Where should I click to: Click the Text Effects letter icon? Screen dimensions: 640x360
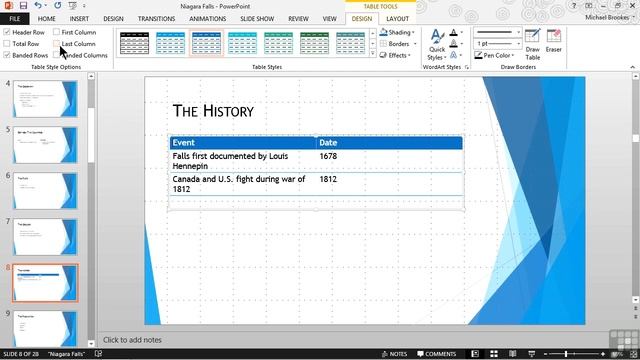tap(453, 55)
